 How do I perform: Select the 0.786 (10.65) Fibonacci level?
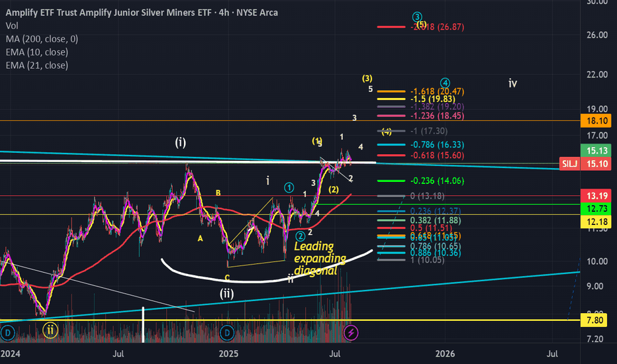point(435,246)
